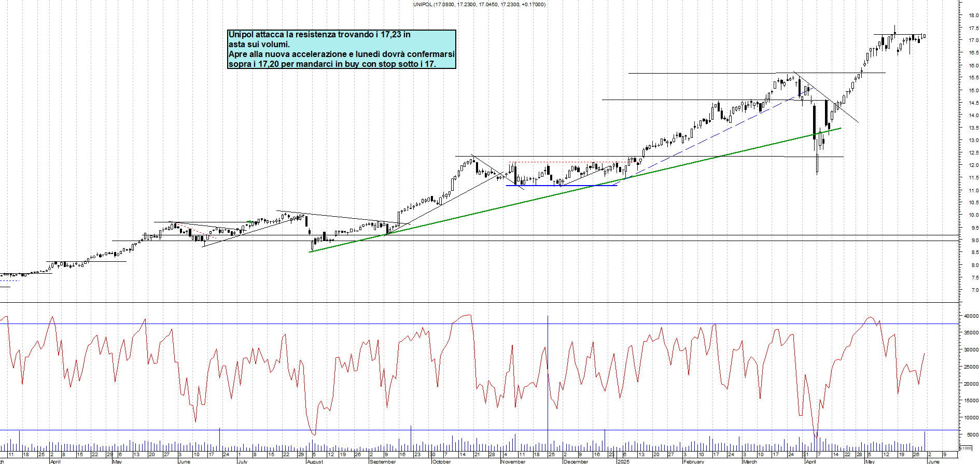Viewport: 980px width, 464px height.
Task: Click the March month label on time axis
Action: click(x=750, y=461)
